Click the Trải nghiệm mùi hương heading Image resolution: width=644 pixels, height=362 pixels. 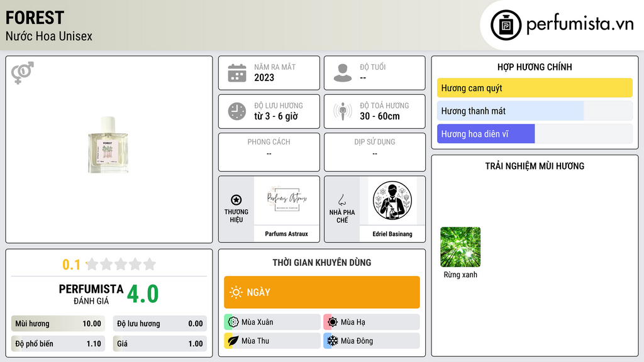535,166
